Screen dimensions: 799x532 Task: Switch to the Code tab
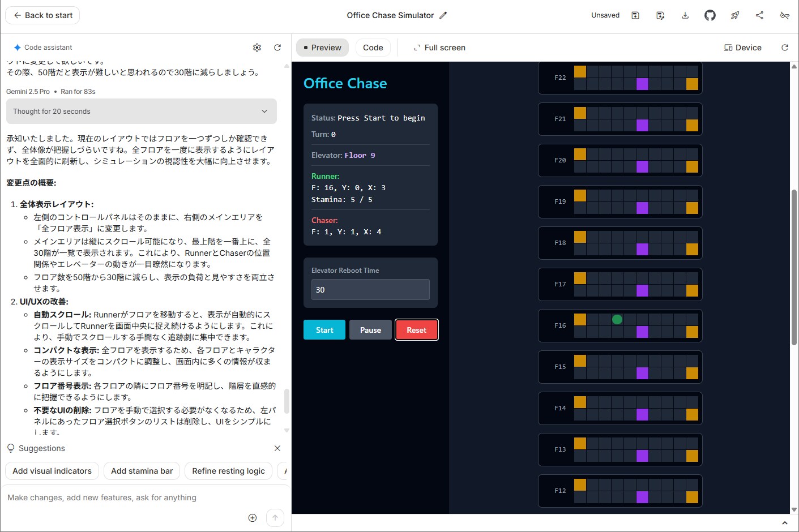pos(373,48)
